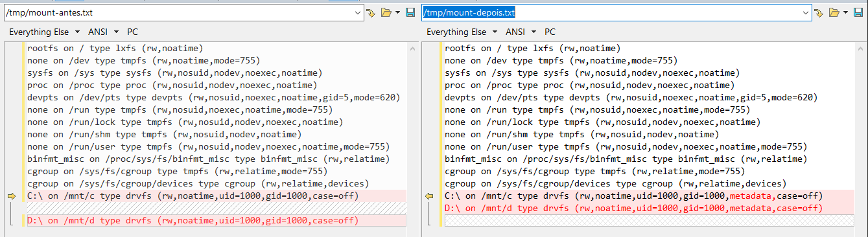Open the right pane path history dropdown
The image size is (868, 237).
click(x=806, y=12)
